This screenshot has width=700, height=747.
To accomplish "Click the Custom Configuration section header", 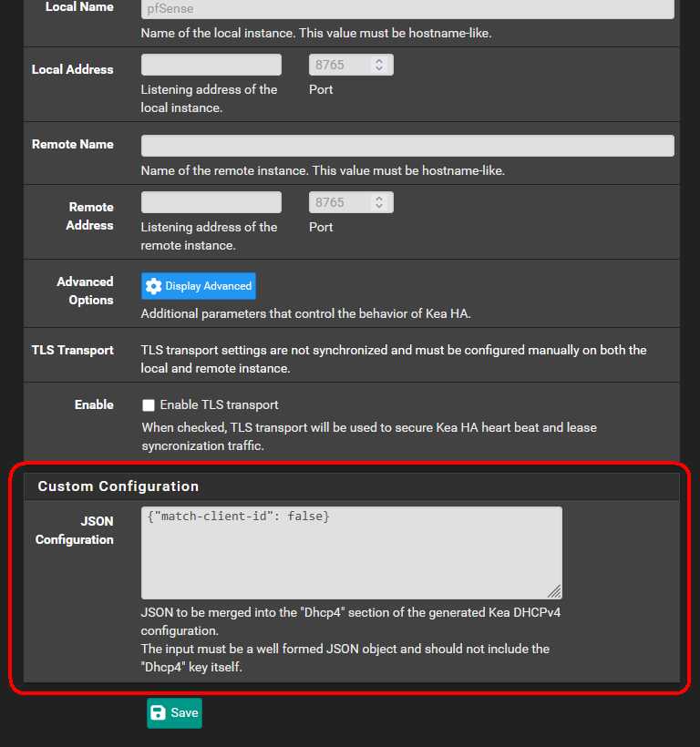I will tap(118, 486).
